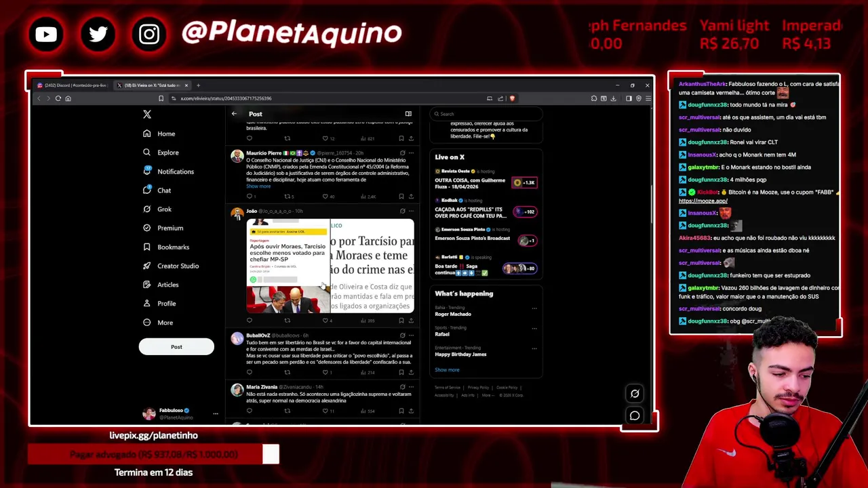Open João's post news image
The width and height of the screenshot is (868, 488).
click(x=330, y=266)
